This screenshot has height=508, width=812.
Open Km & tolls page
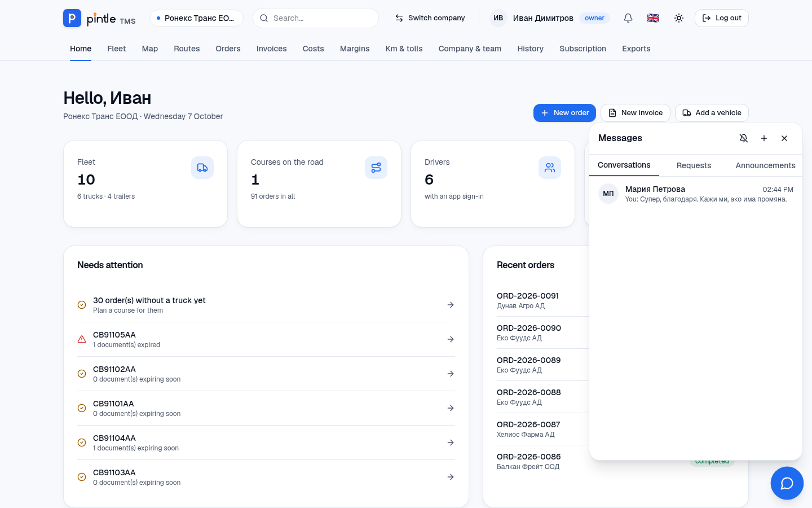[404, 49]
